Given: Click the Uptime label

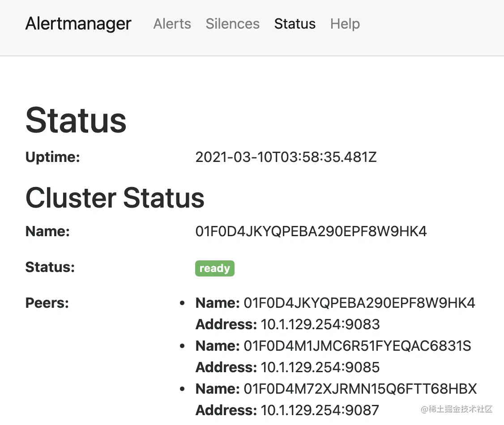Looking at the screenshot, I should click(52, 157).
